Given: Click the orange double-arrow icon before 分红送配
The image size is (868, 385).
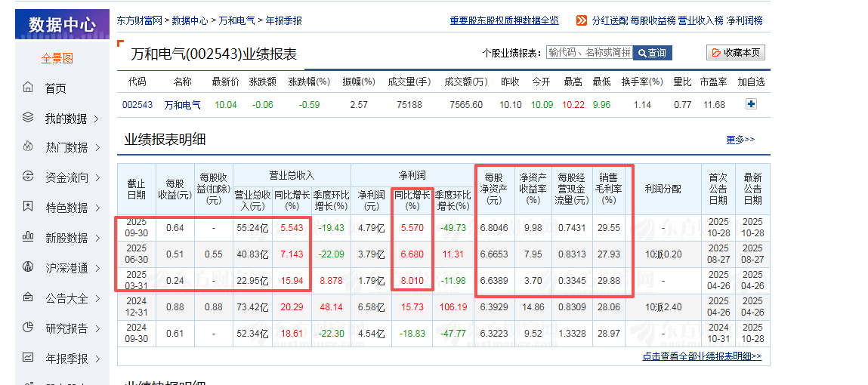Looking at the screenshot, I should pyautogui.click(x=581, y=21).
